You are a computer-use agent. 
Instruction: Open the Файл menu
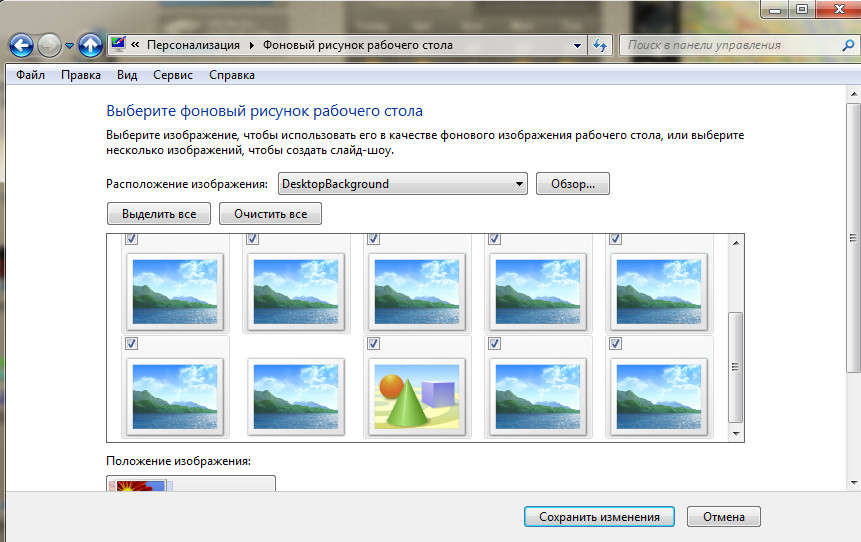coord(30,75)
